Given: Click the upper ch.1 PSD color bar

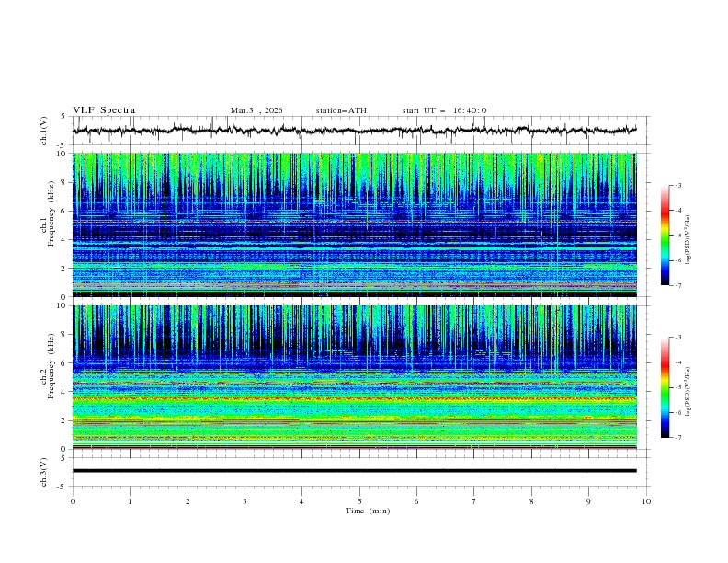Looking at the screenshot, I should pos(665,236).
